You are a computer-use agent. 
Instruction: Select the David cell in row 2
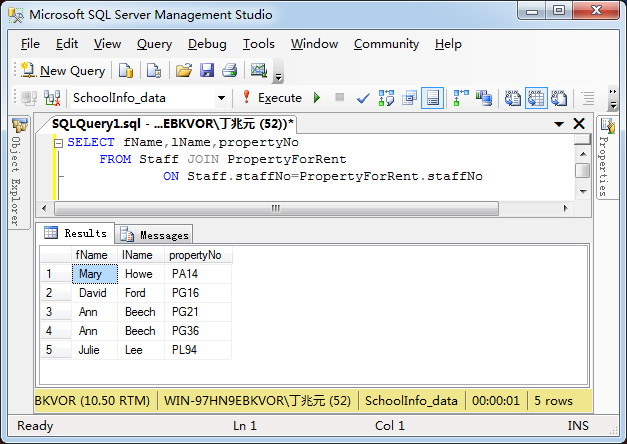coord(95,293)
